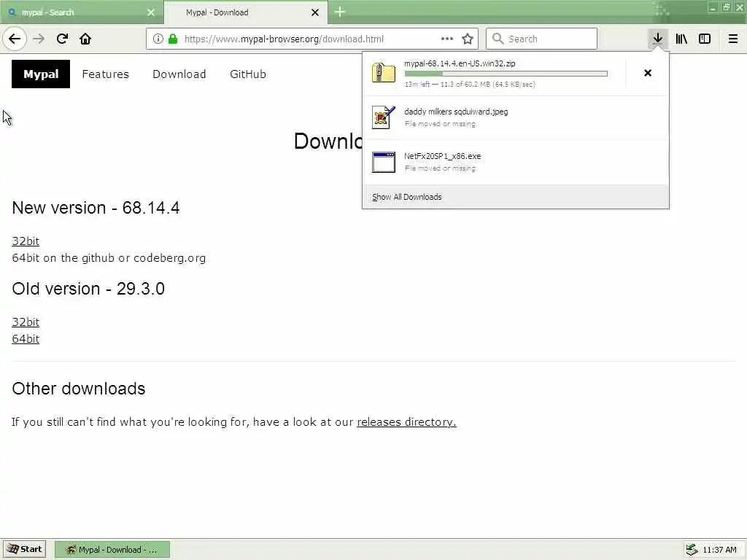Screen dimensions: 747x560
Task: Click Mypal - Download taskbar button
Action: click(112, 550)
